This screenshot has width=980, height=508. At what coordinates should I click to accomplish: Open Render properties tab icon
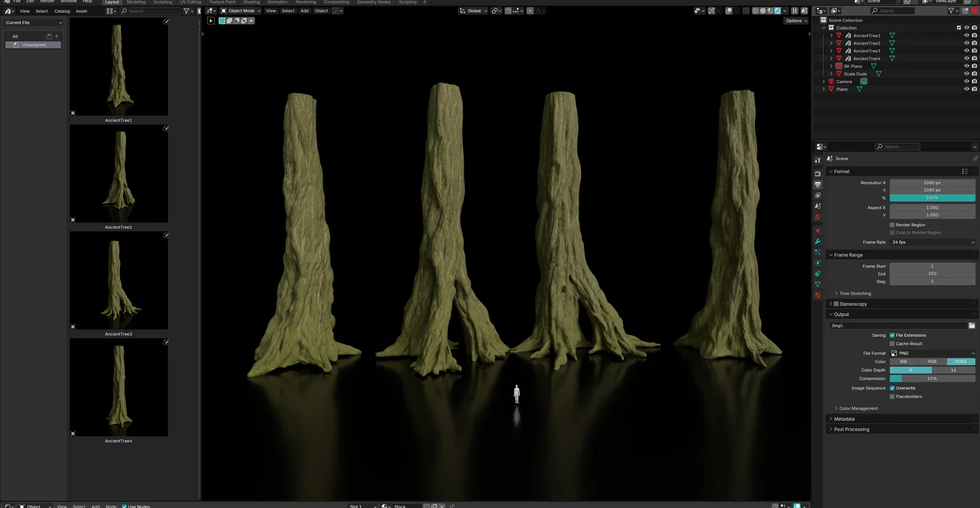pos(818,173)
